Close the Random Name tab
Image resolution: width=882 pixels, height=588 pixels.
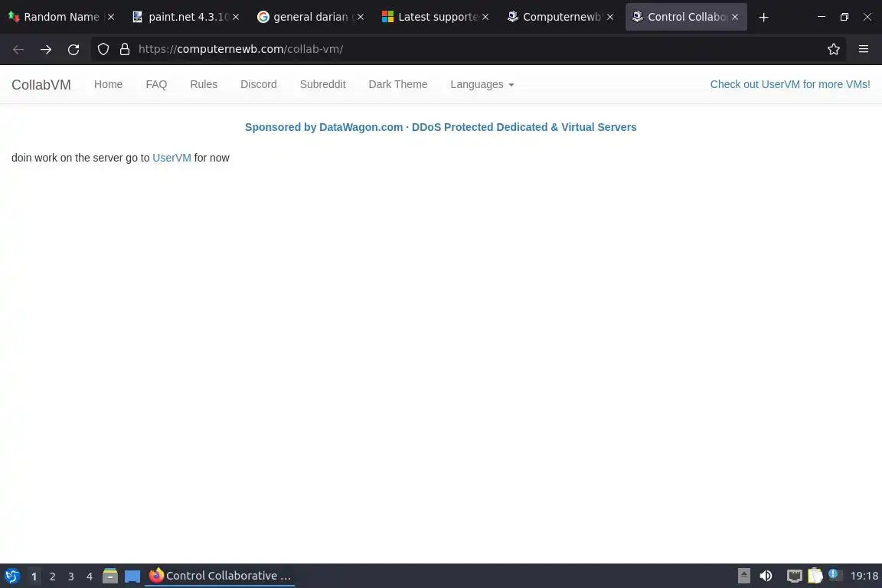coord(111,17)
